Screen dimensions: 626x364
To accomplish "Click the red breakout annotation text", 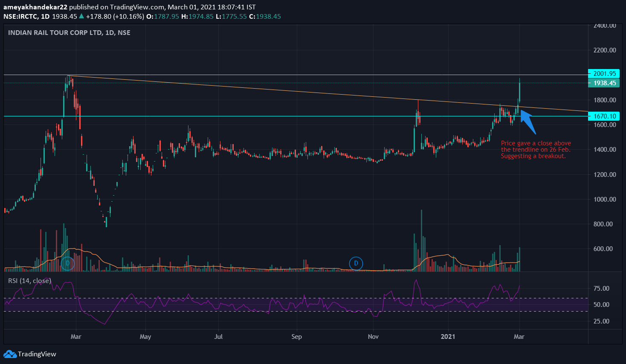I will tap(536, 150).
